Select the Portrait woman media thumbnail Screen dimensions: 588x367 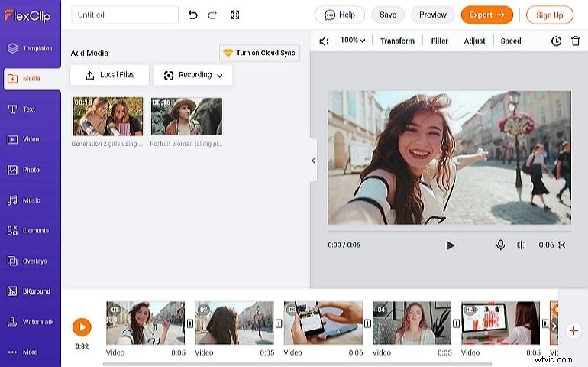(186, 116)
